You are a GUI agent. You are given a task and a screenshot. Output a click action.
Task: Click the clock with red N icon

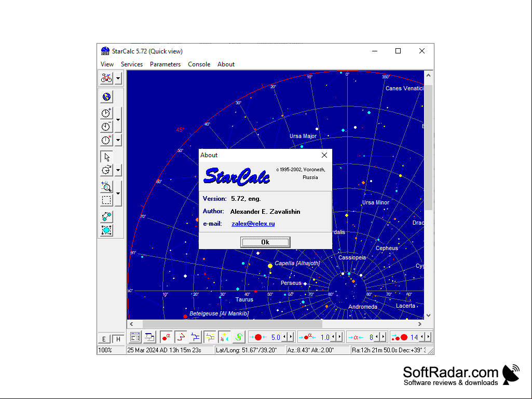(x=106, y=140)
